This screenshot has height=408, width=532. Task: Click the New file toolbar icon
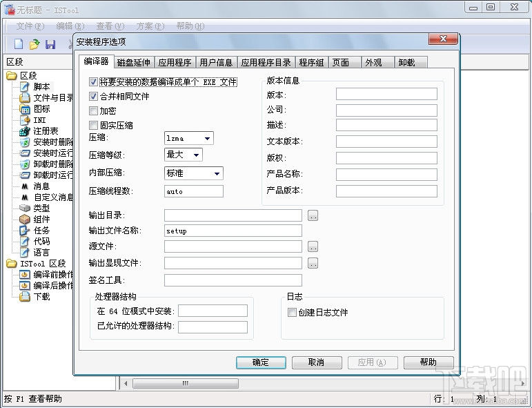[19, 43]
